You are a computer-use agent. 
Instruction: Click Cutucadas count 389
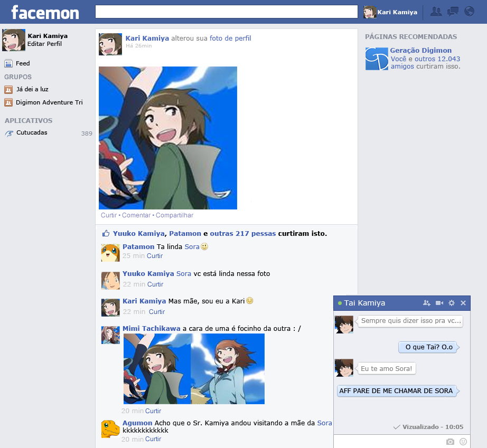pos(87,134)
